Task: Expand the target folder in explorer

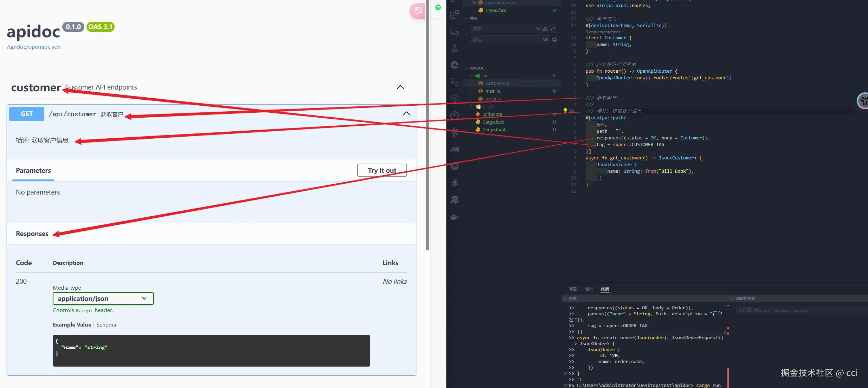Action: point(488,107)
